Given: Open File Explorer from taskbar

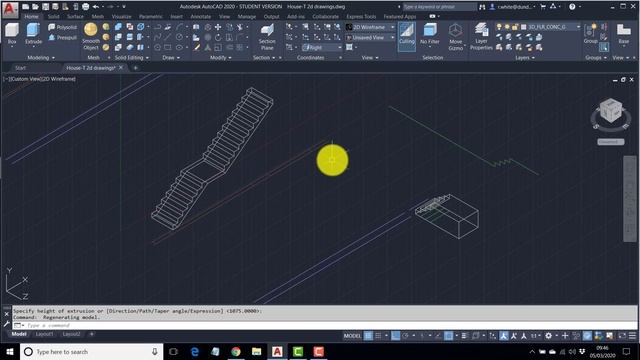Looking at the screenshot, I should tap(256, 351).
